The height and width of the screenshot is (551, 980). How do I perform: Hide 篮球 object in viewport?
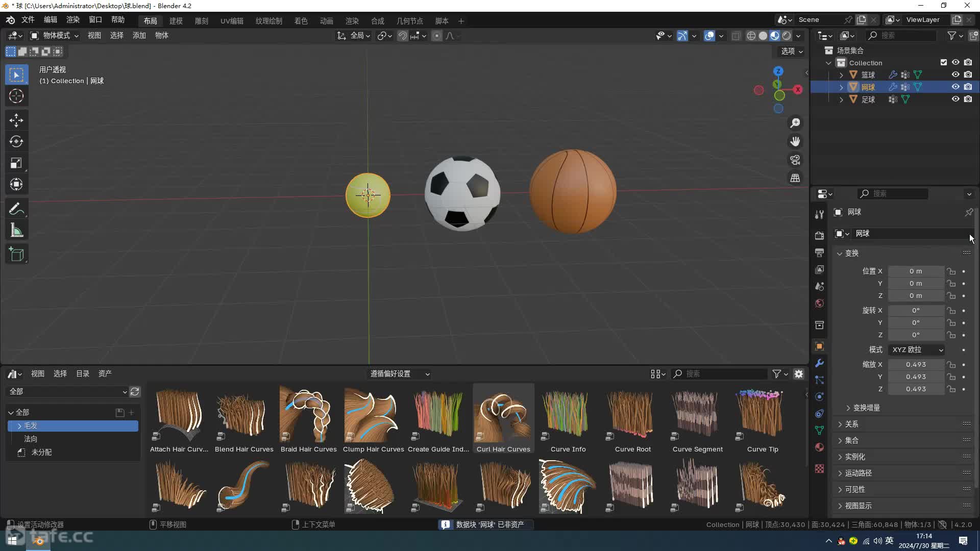tap(955, 74)
